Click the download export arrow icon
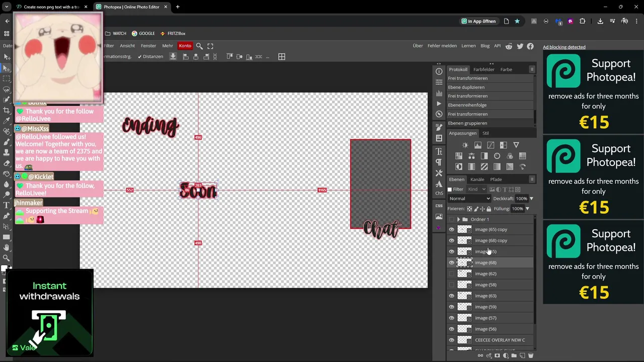Image resolution: width=644 pixels, height=362 pixels. tap(173, 57)
